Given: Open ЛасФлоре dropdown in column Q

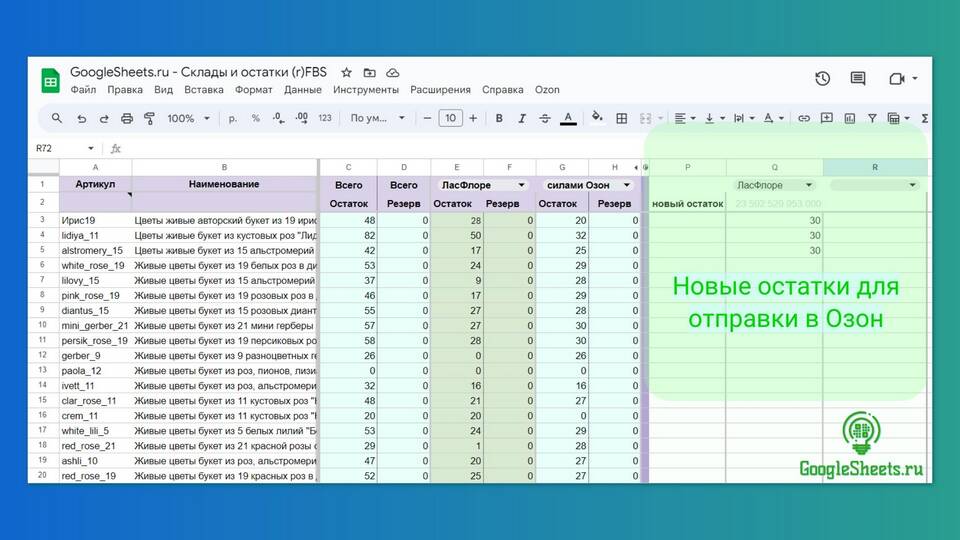Looking at the screenshot, I should pos(808,185).
